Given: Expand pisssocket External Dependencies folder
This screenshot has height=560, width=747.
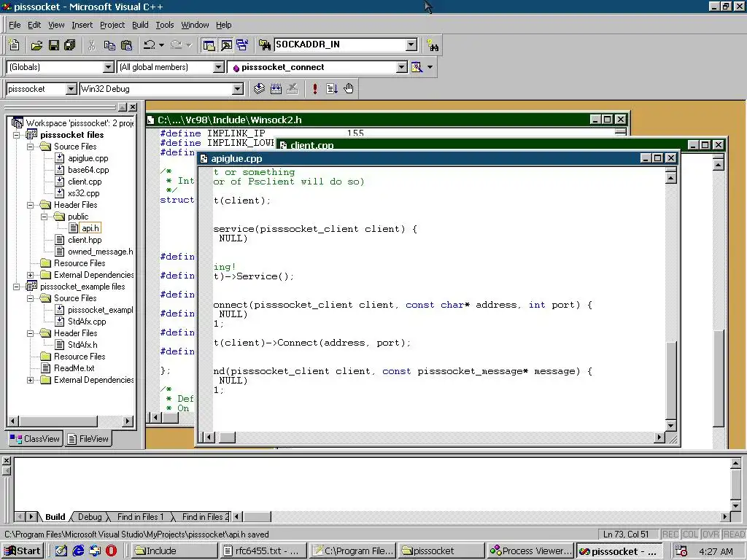Looking at the screenshot, I should (31, 275).
